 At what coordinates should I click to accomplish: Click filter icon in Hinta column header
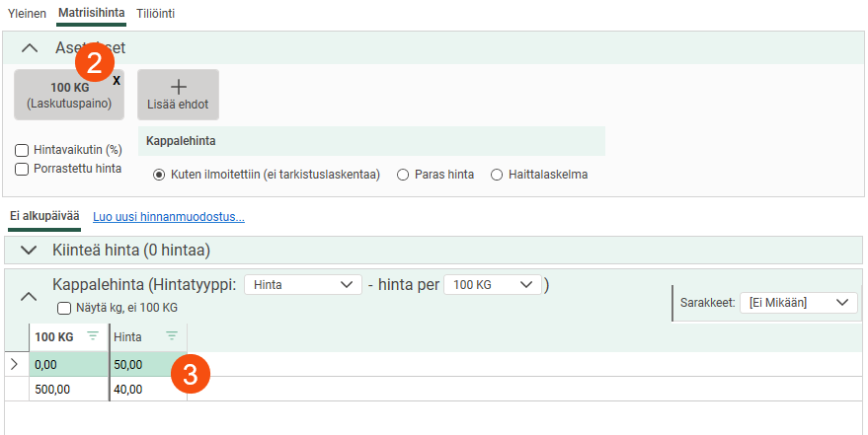[171, 336]
